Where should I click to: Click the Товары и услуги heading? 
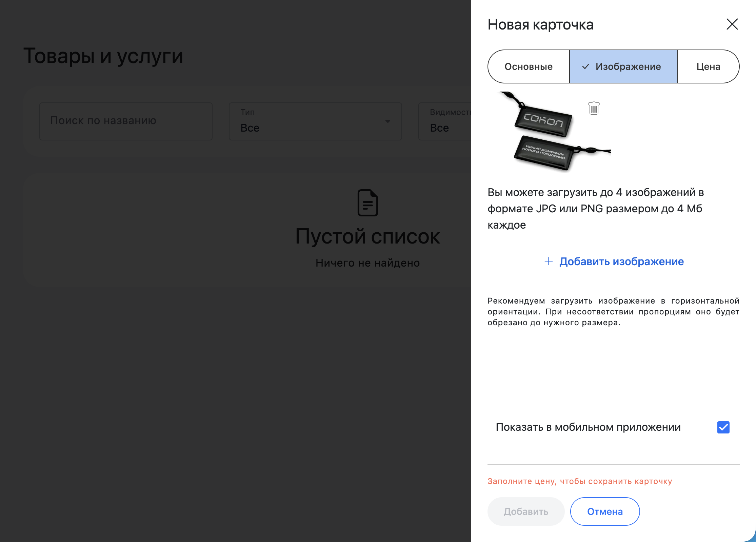pyautogui.click(x=103, y=56)
